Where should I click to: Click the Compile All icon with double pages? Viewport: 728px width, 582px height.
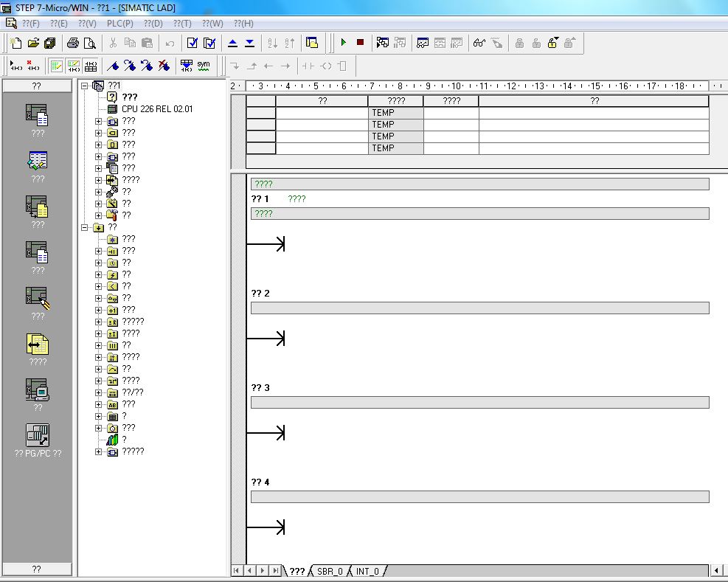209,44
